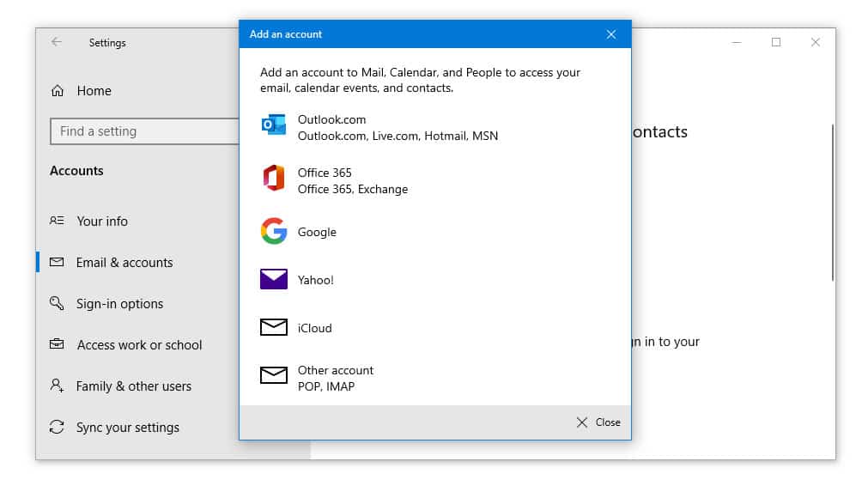Click the Your info icon in sidebar
Image resolution: width=868 pixels, height=492 pixels.
point(57,221)
